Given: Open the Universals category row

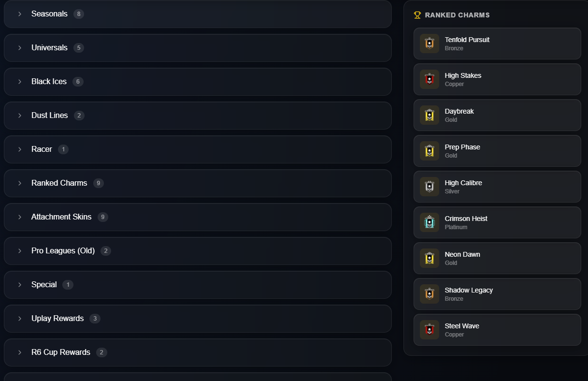Looking at the screenshot, I should [x=198, y=48].
